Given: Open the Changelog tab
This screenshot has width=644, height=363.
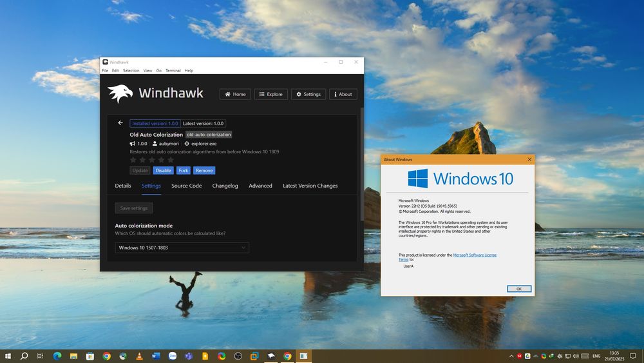Looking at the screenshot, I should pyautogui.click(x=225, y=186).
